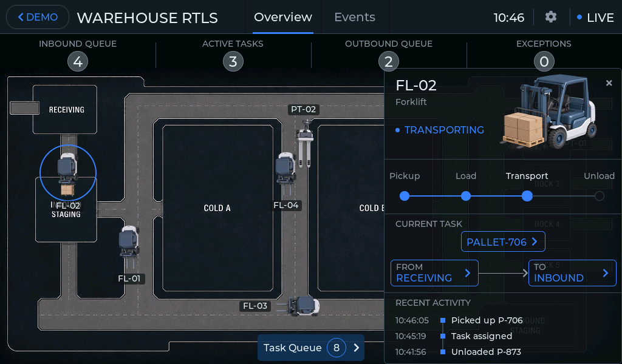This screenshot has width=622, height=364.
Task: Click the 10:41:56 activity timestamp
Action: (411, 352)
